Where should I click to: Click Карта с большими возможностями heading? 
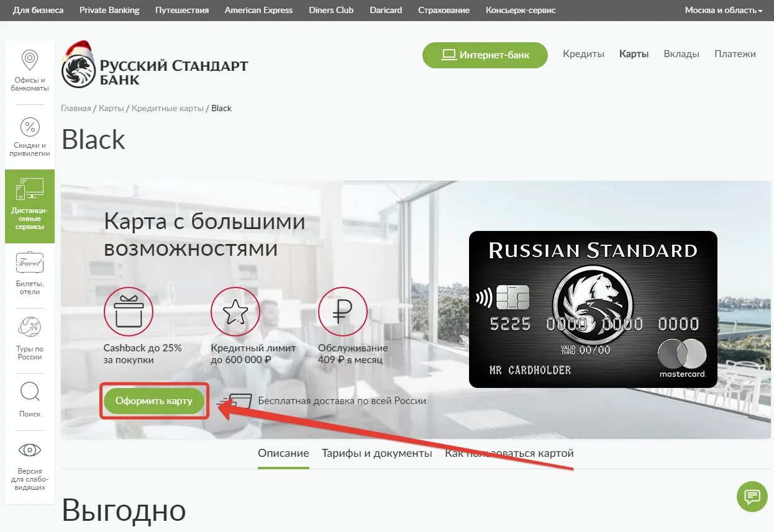204,235
